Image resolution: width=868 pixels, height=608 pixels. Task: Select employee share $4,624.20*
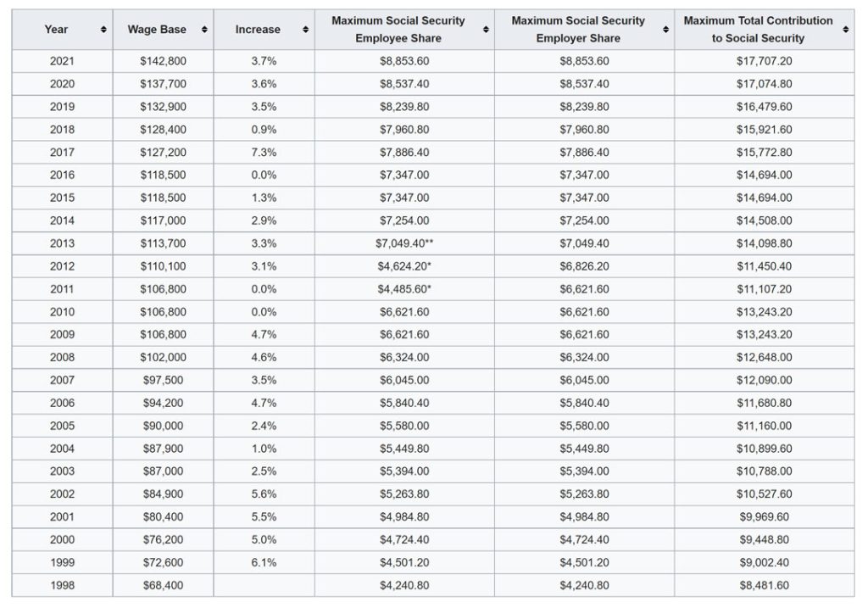coord(404,266)
